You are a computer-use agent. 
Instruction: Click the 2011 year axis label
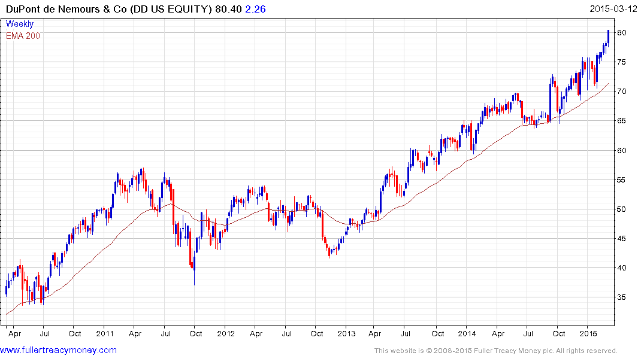pyautogui.click(x=105, y=333)
